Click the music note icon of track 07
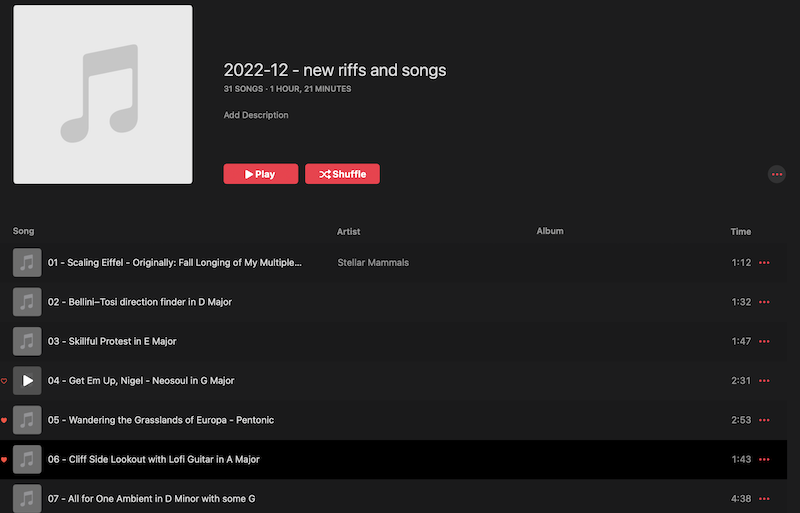The width and height of the screenshot is (800, 513). tap(27, 497)
